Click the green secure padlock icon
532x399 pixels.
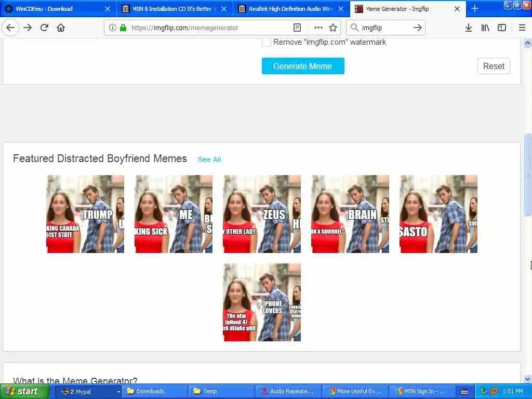coord(123,28)
